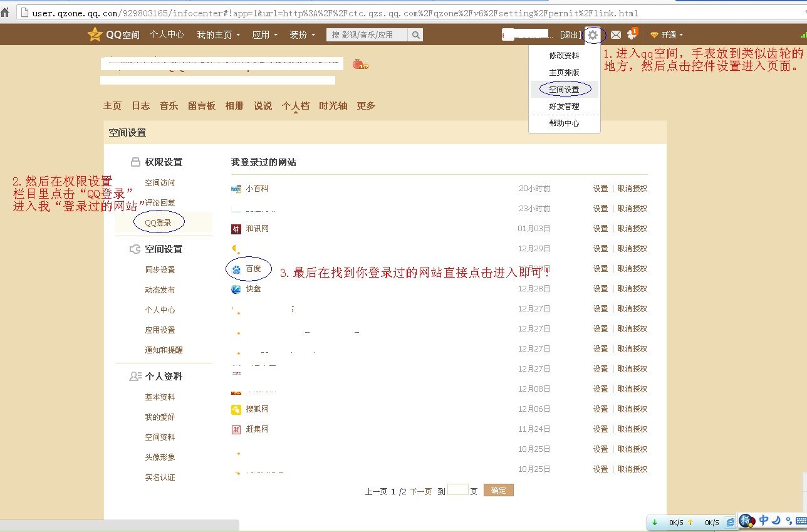Click the 确定 page confirm button

[x=498, y=491]
